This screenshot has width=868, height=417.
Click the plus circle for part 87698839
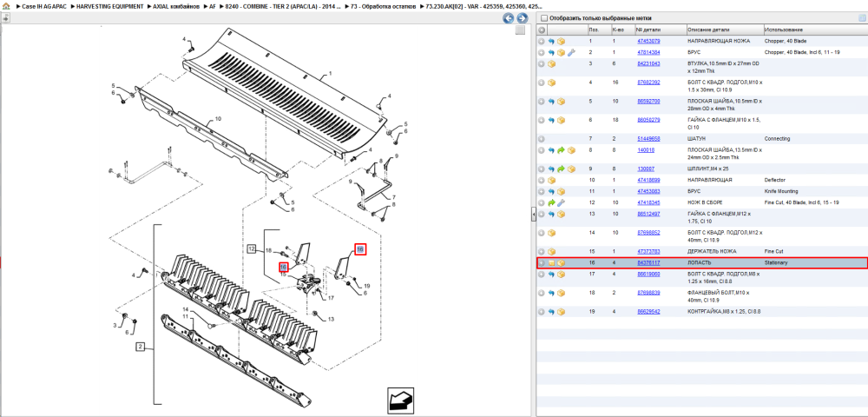coord(542,293)
